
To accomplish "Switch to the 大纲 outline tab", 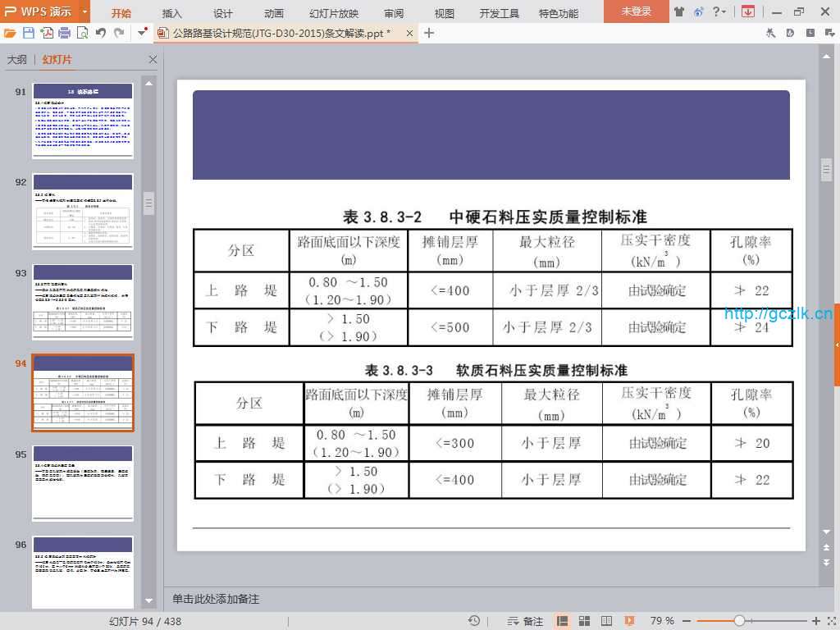I will click(x=17, y=60).
